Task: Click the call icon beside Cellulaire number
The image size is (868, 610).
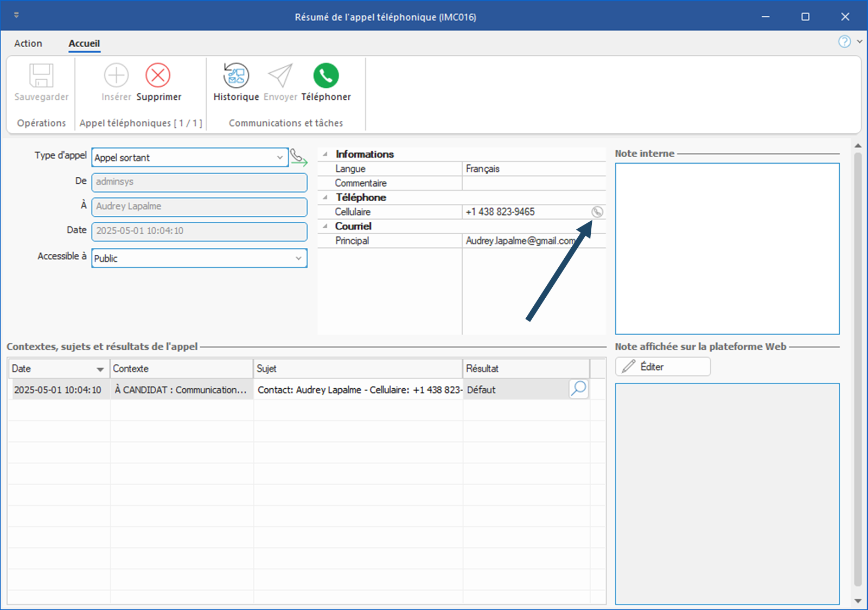Action: pyautogui.click(x=597, y=212)
